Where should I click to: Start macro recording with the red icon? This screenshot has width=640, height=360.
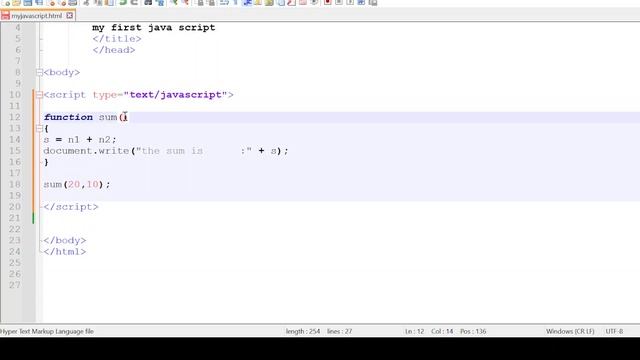327,2
